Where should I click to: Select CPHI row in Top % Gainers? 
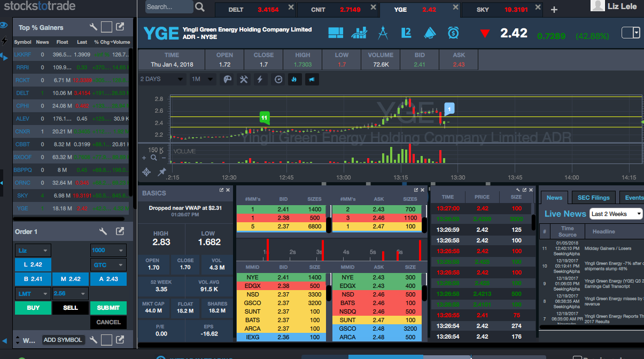[71, 106]
